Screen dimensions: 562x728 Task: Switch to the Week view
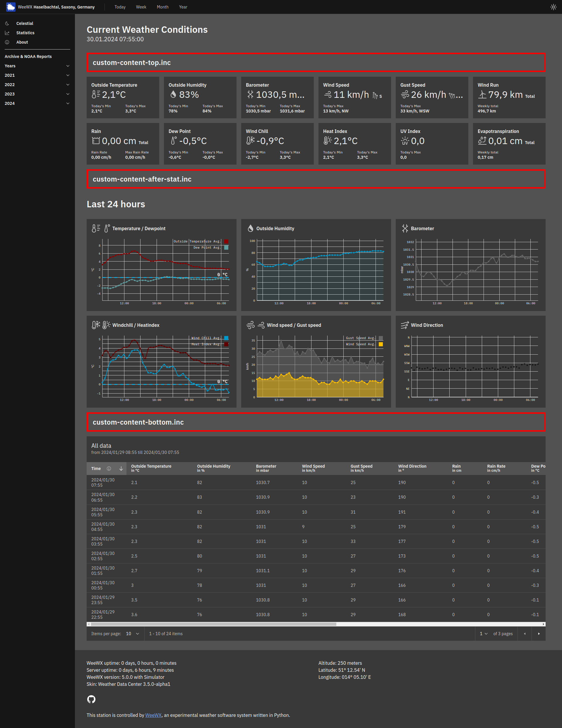(141, 7)
